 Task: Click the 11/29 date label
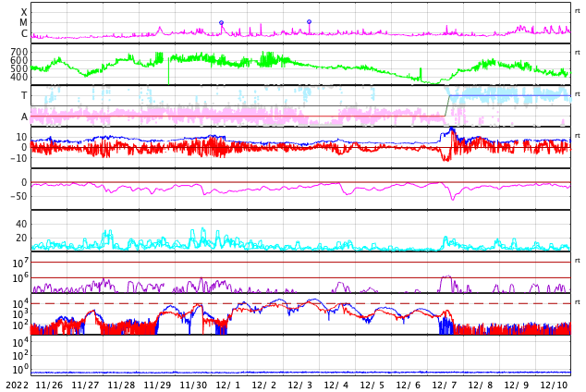(158, 385)
